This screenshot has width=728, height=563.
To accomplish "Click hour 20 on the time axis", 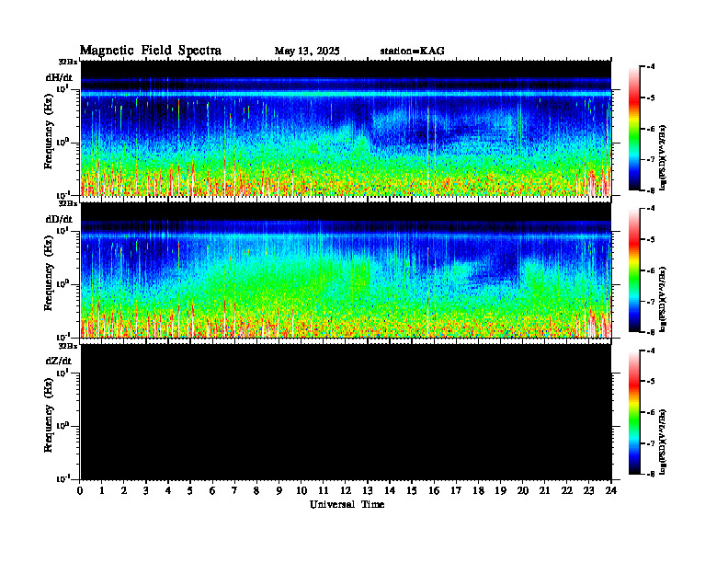I will [523, 490].
